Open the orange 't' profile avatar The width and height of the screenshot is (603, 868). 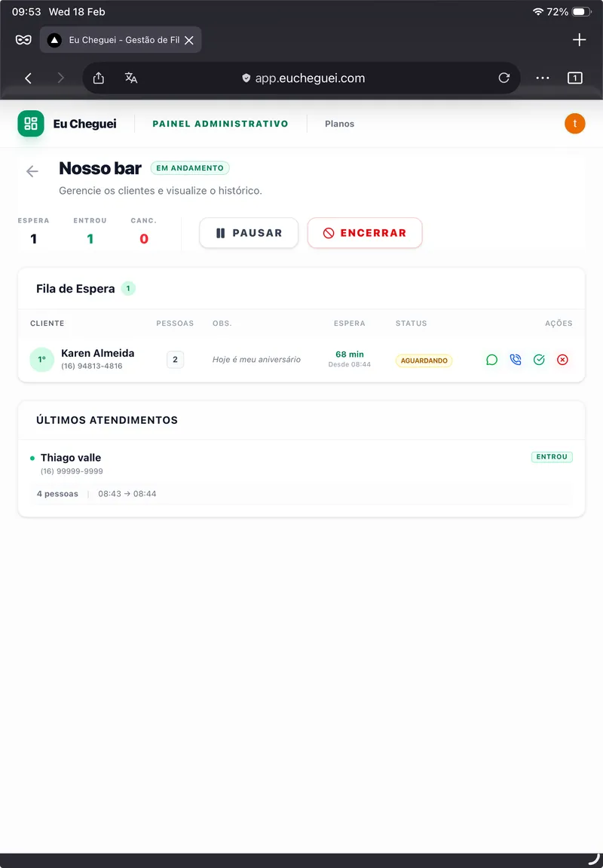point(575,123)
